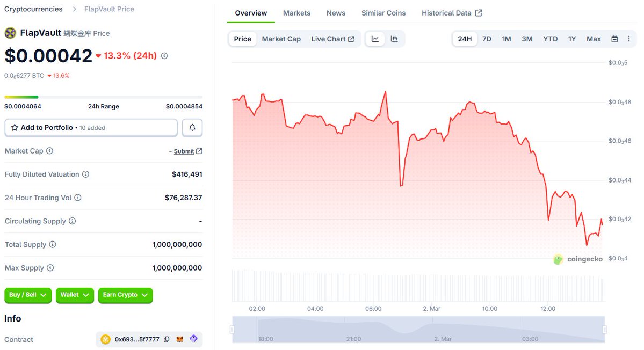Set chart range to 7D
The height and width of the screenshot is (350, 644).
click(x=487, y=39)
